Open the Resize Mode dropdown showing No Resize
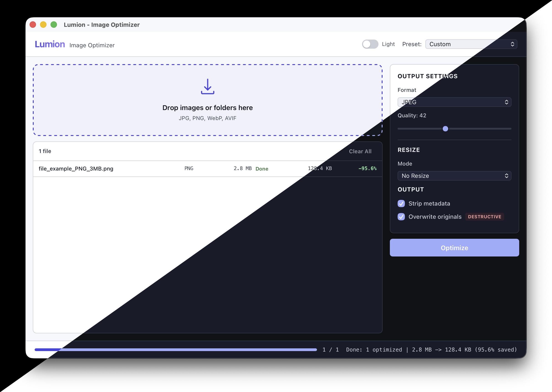The width and height of the screenshot is (552, 392). click(454, 176)
